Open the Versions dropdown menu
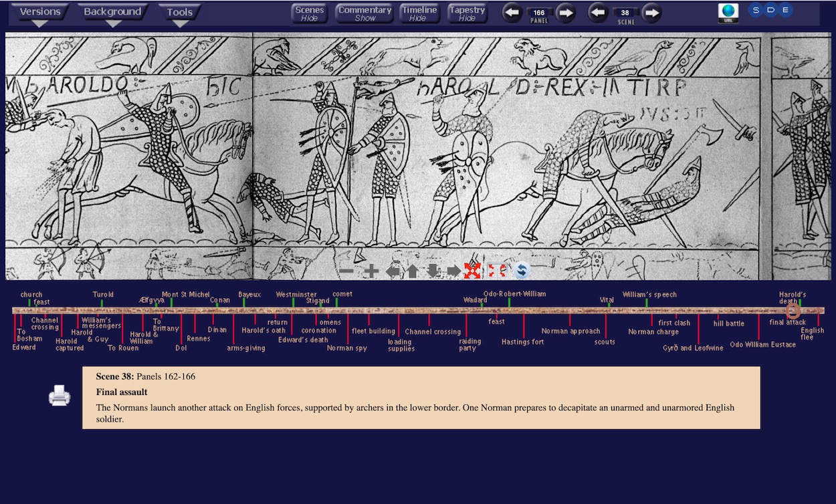836x504 pixels. (x=40, y=13)
